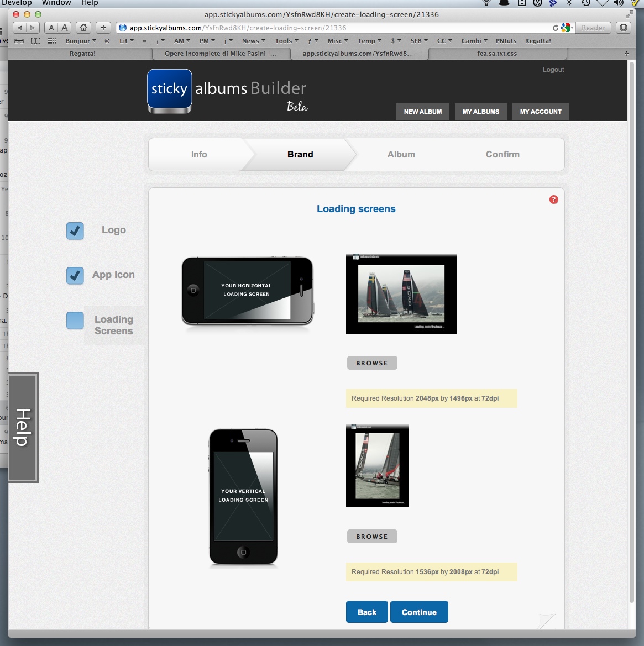Toggle the App Icon checkbox
The image size is (644, 646).
coord(75,275)
